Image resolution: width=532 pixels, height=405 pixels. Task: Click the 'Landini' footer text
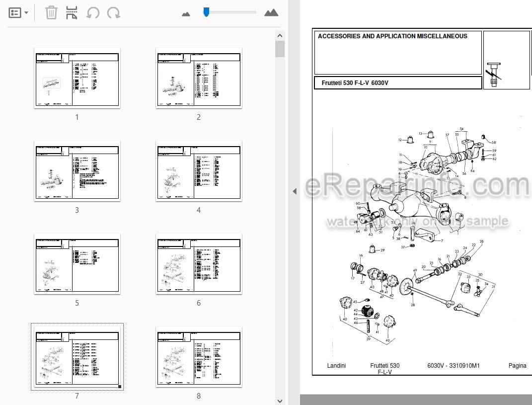(336, 366)
